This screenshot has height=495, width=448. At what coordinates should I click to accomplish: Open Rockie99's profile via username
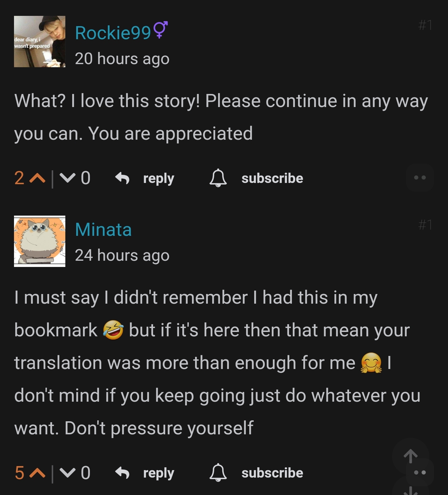click(x=113, y=33)
